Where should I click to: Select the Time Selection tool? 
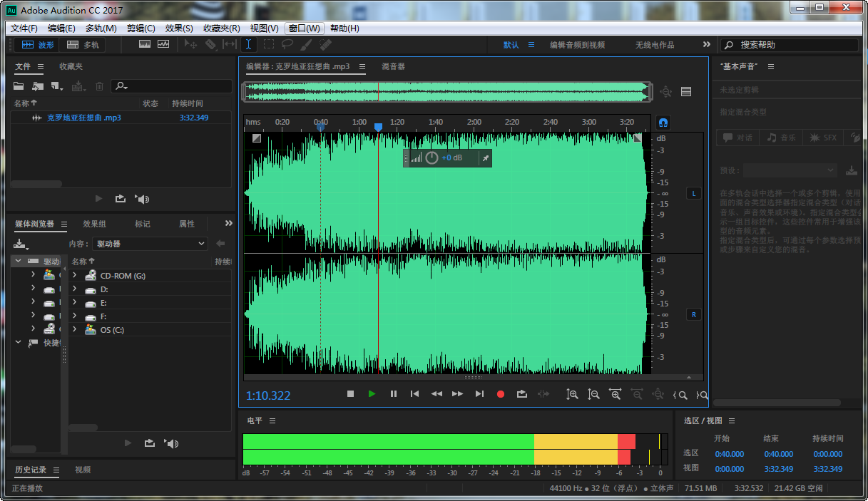coord(249,44)
